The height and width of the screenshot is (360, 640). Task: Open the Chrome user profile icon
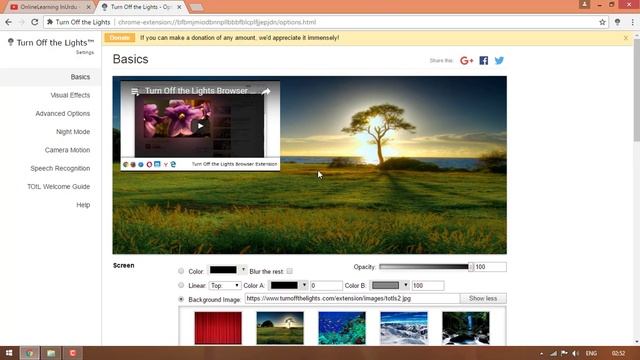point(584,4)
